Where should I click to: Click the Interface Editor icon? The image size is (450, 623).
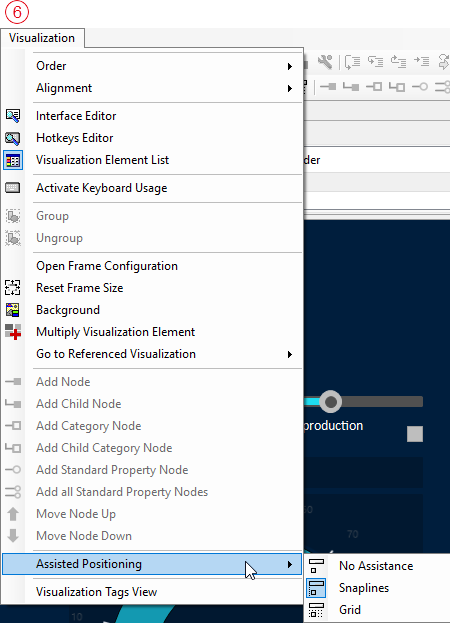coord(13,116)
